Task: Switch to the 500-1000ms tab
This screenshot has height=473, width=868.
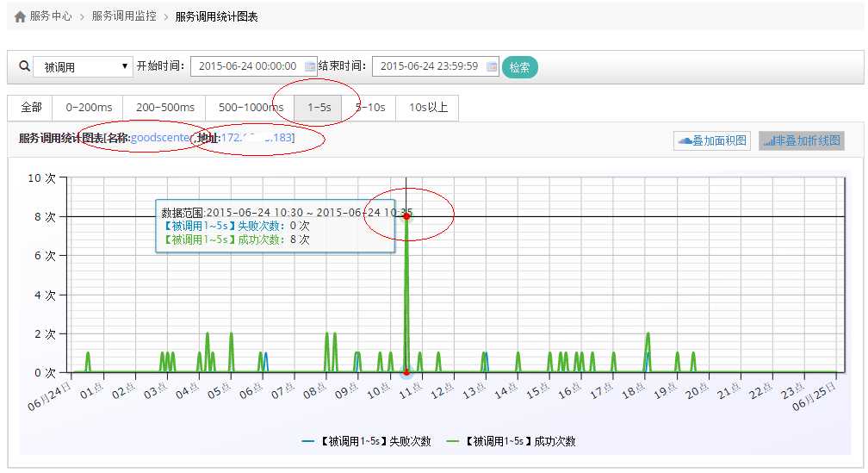Action: pyautogui.click(x=251, y=108)
